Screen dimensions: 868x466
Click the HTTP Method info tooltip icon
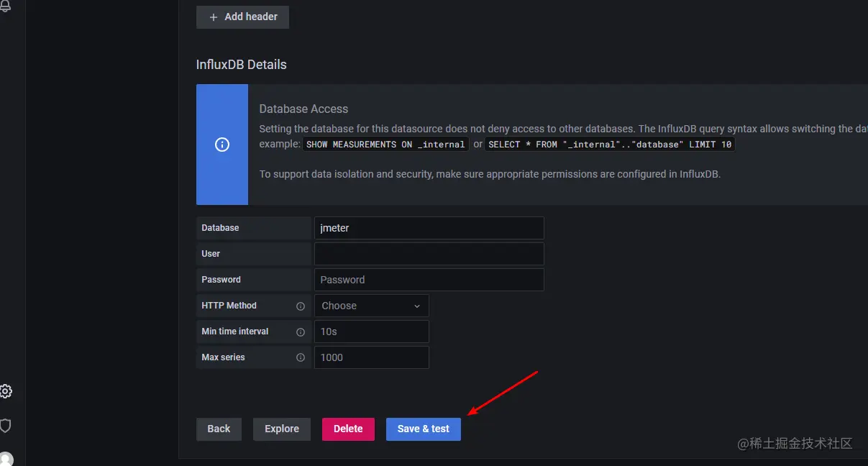[x=301, y=306]
